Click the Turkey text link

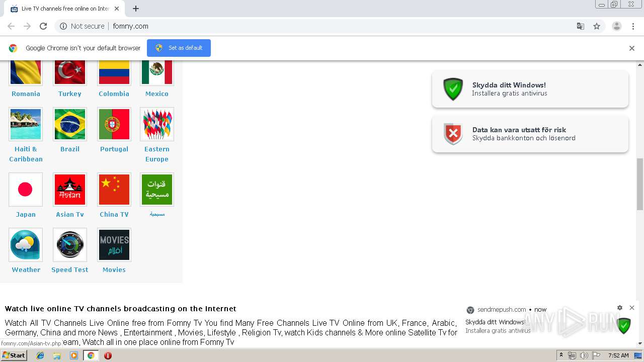[70, 94]
